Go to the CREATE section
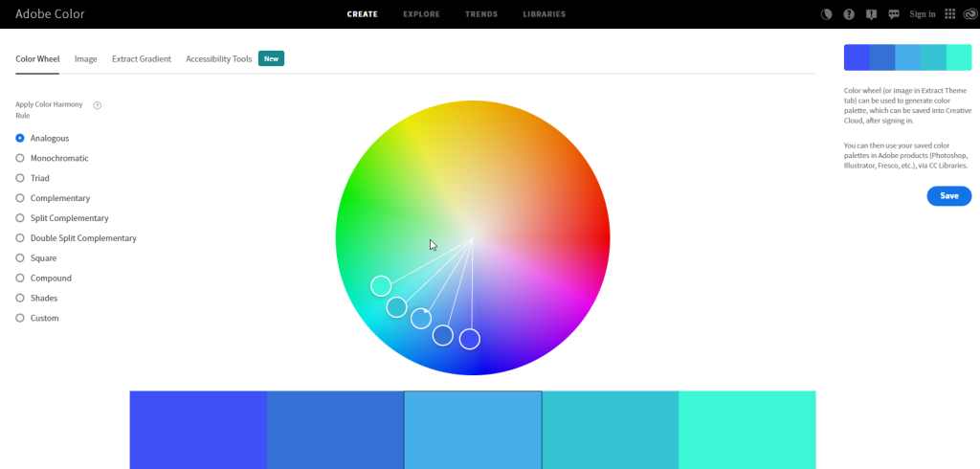This screenshot has height=469, width=980. click(x=363, y=14)
